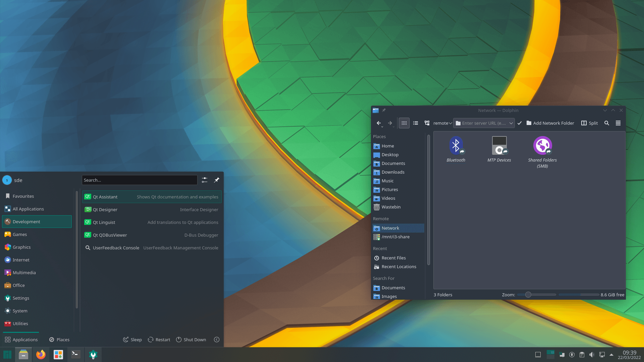The width and height of the screenshot is (644, 362).
Task: Launch UserFeedback Console
Action: tap(152, 248)
